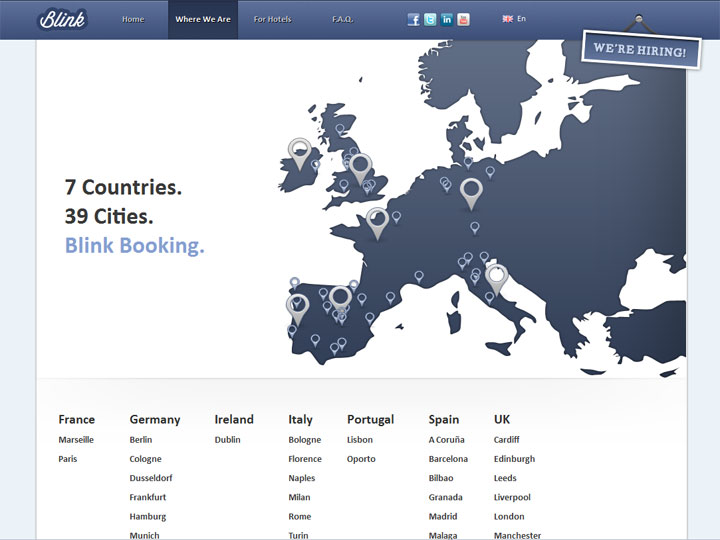Click the large map pin over France

(377, 220)
